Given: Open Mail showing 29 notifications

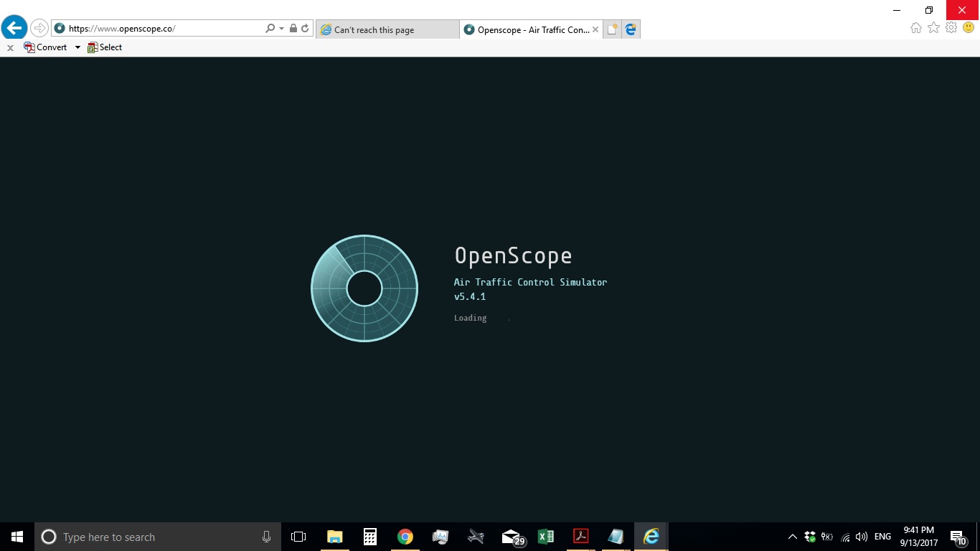Looking at the screenshot, I should click(511, 536).
